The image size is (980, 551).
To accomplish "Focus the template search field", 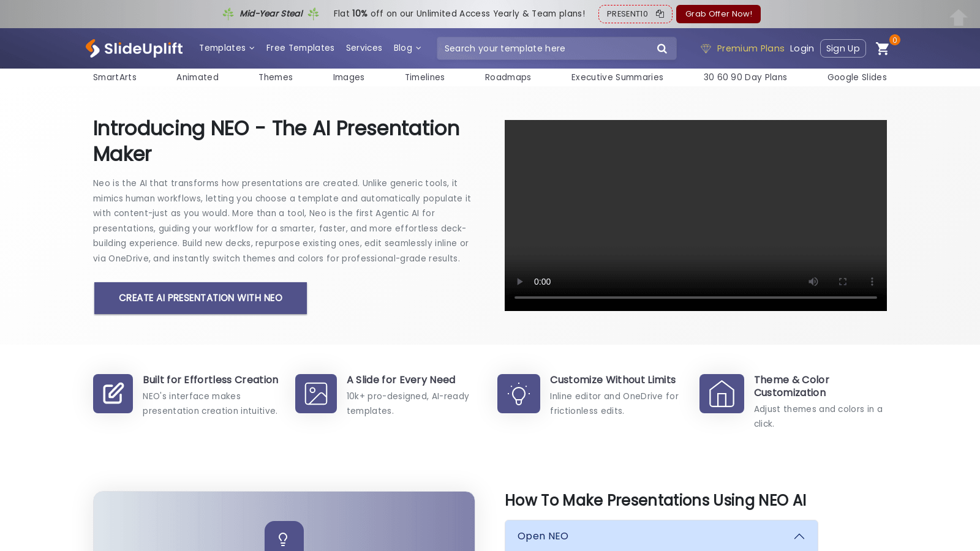I will [x=545, y=48].
